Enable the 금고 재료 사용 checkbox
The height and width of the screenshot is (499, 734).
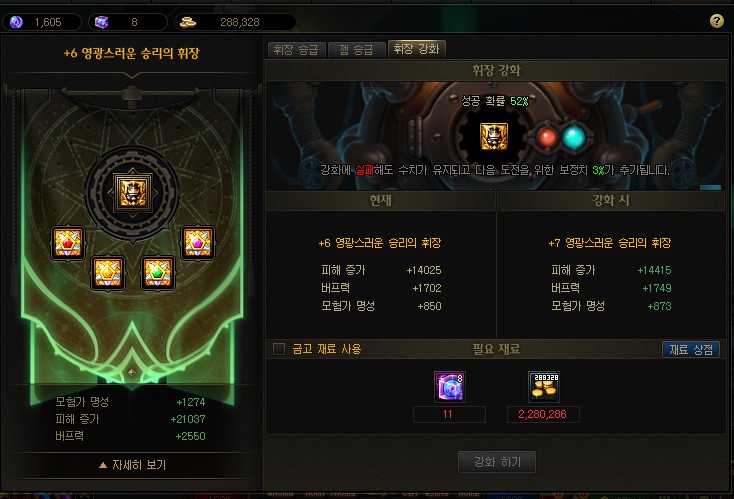[x=279, y=349]
